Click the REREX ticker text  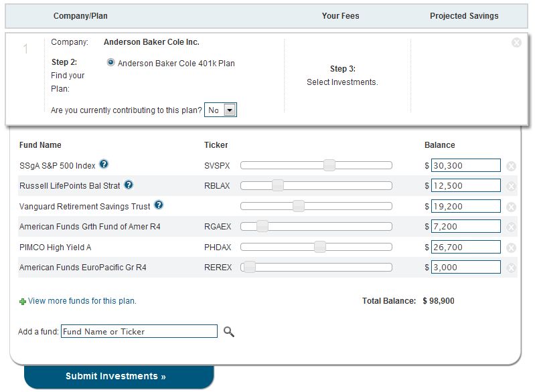[218, 268]
